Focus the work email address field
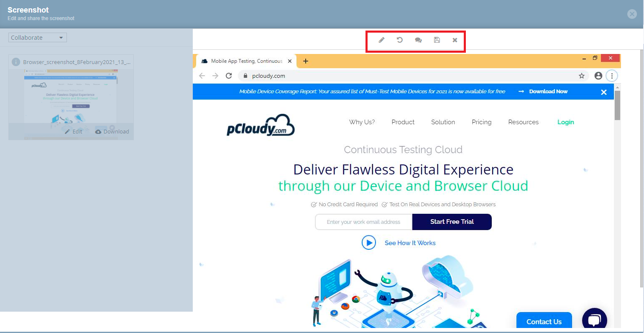This screenshot has width=644, height=333. [x=364, y=222]
